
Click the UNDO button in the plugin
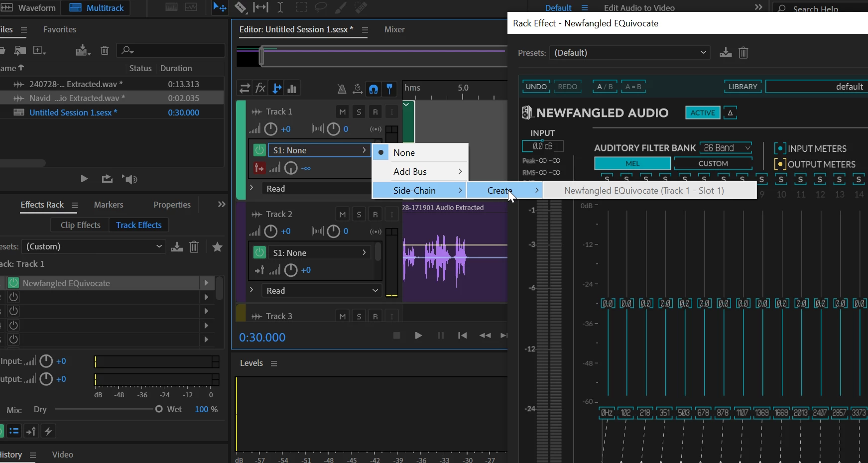pos(536,87)
